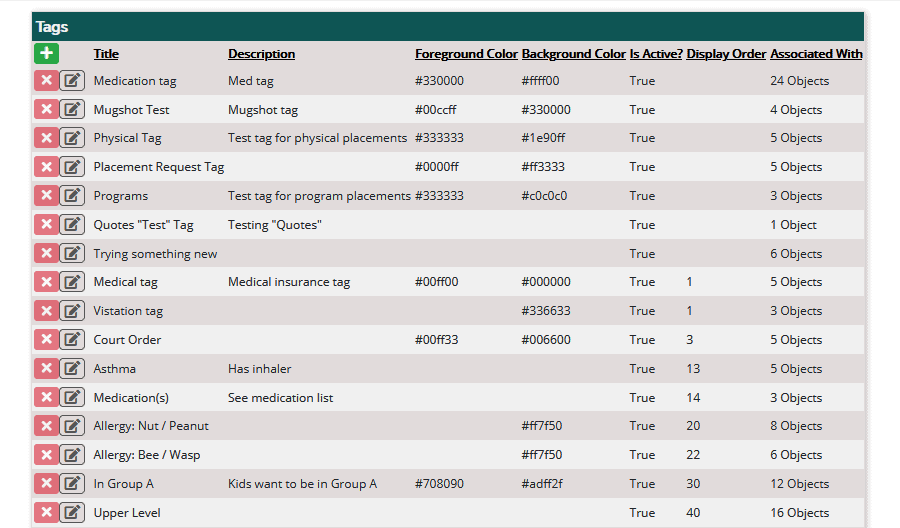Image resolution: width=900 pixels, height=528 pixels.
Task: Delete the Placement Request Tag
Action: (46, 167)
